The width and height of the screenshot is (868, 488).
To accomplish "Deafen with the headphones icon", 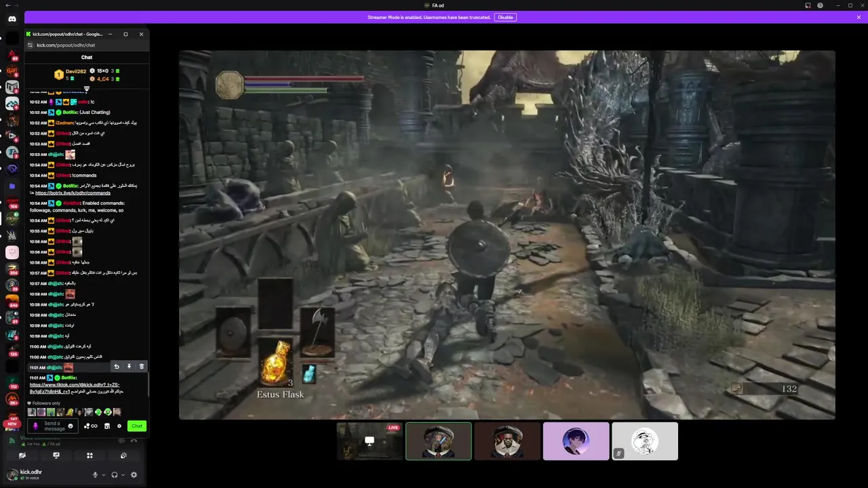I will [x=115, y=475].
